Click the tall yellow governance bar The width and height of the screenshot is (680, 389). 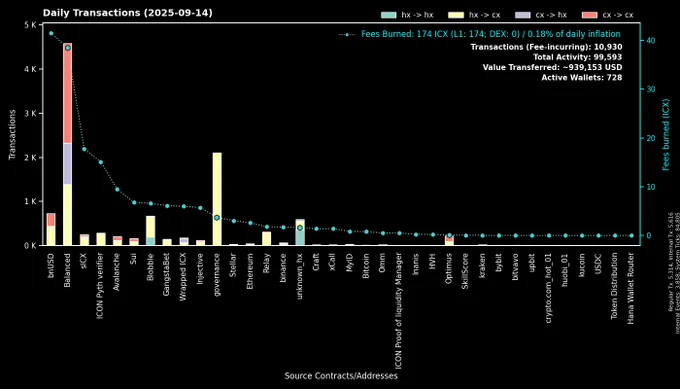[217, 199]
